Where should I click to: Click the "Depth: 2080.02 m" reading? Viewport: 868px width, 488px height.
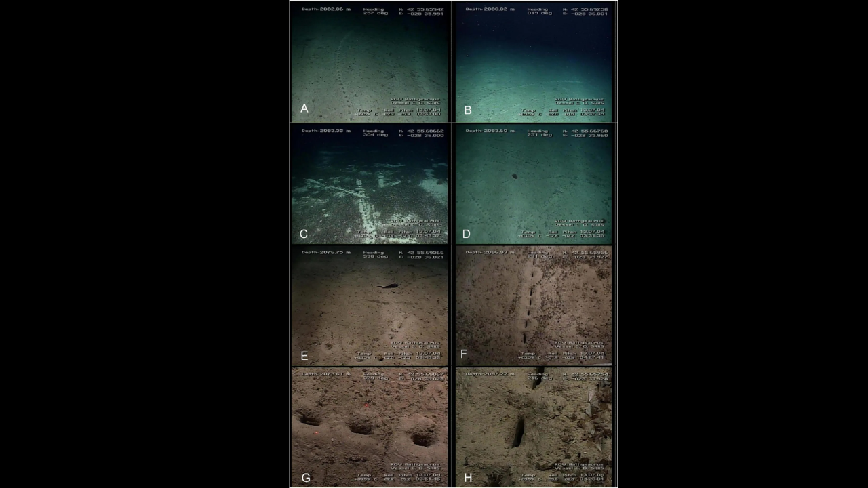coord(490,9)
